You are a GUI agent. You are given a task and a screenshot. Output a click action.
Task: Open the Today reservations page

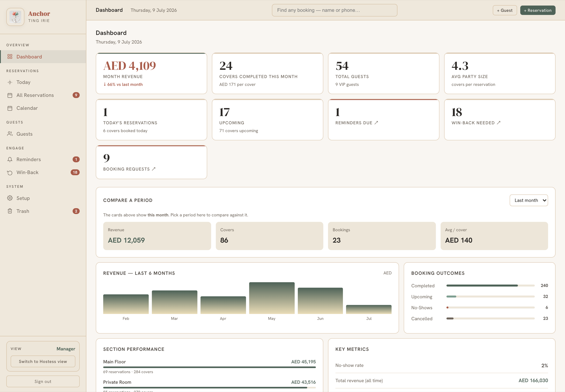[43, 82]
